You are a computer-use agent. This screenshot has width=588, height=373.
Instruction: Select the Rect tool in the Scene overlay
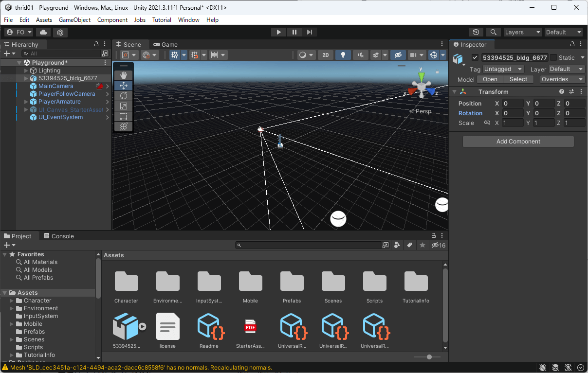coord(124,116)
